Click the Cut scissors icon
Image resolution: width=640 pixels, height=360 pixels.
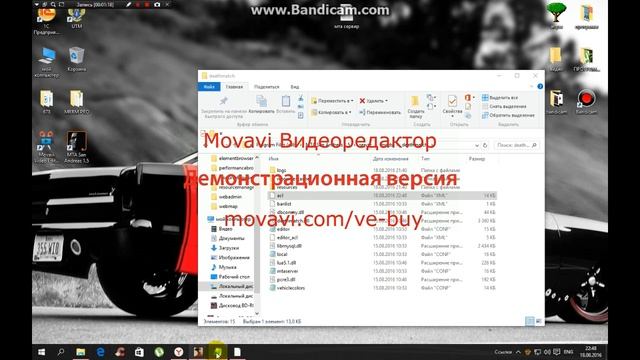coord(301,98)
